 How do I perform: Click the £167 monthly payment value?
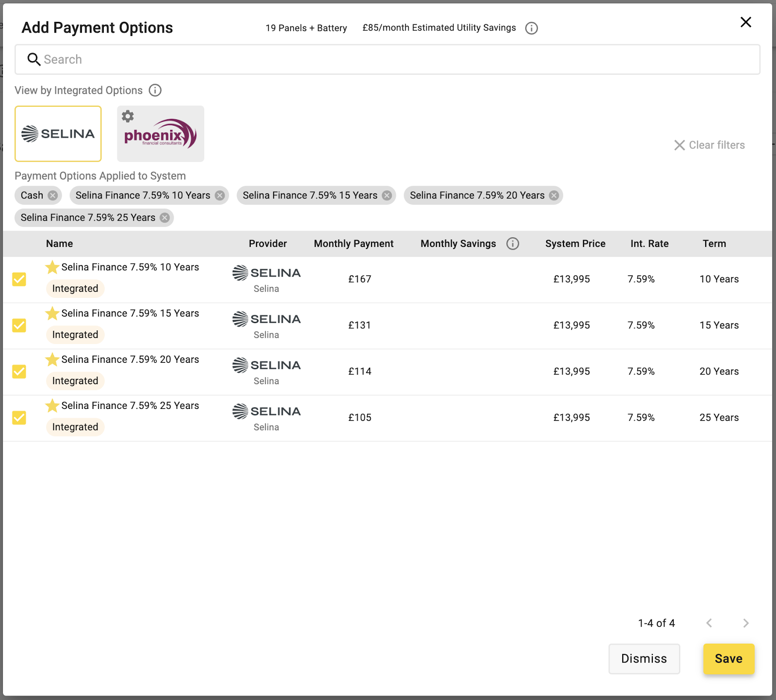click(x=360, y=279)
